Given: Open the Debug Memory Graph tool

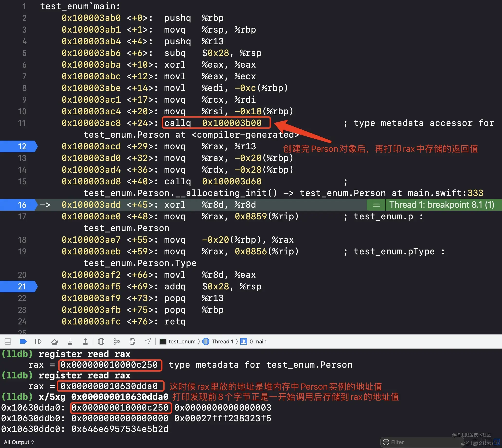Looking at the screenshot, I should click(117, 341).
